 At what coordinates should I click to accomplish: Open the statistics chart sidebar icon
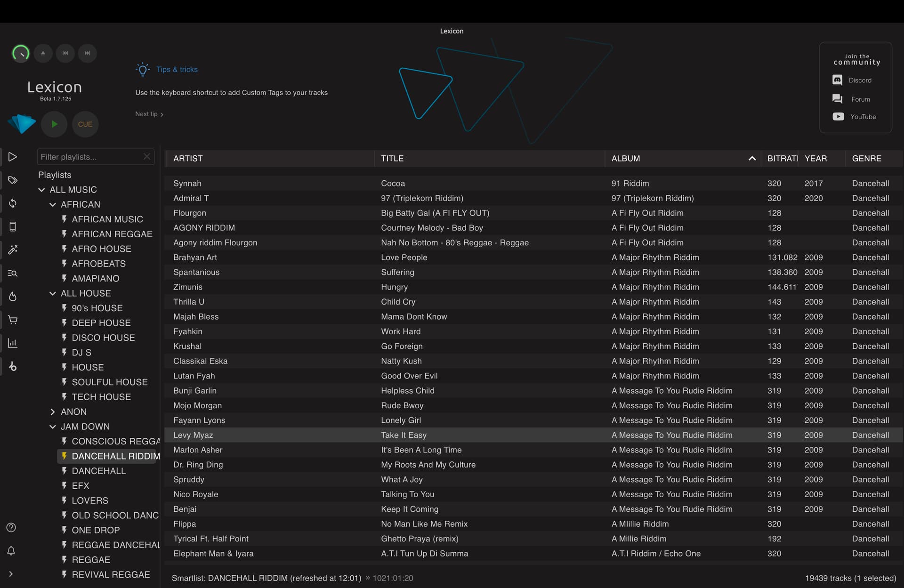coord(13,343)
